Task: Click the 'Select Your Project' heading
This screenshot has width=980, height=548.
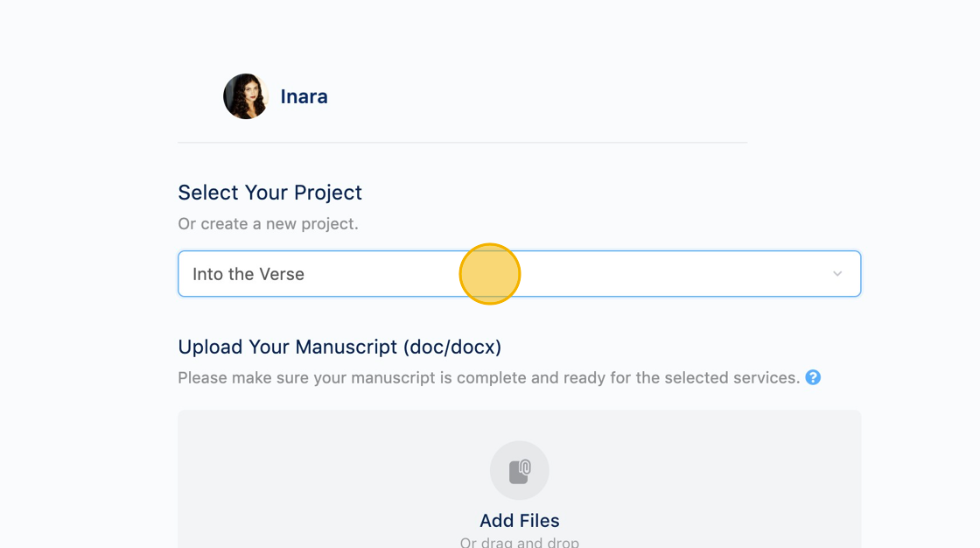Action: tap(270, 193)
